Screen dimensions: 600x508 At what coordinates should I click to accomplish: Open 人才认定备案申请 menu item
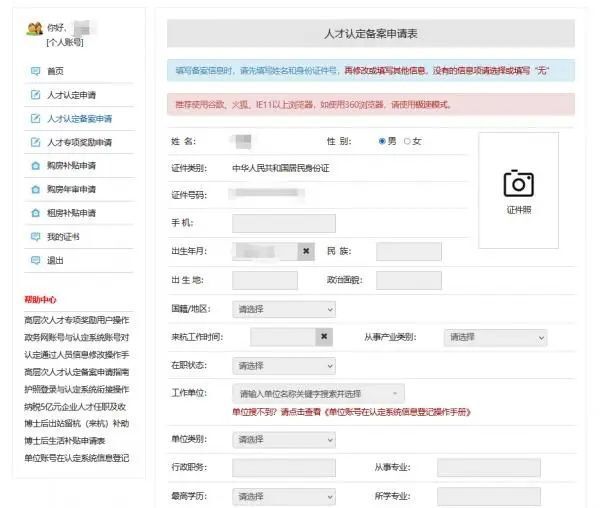coord(80,118)
